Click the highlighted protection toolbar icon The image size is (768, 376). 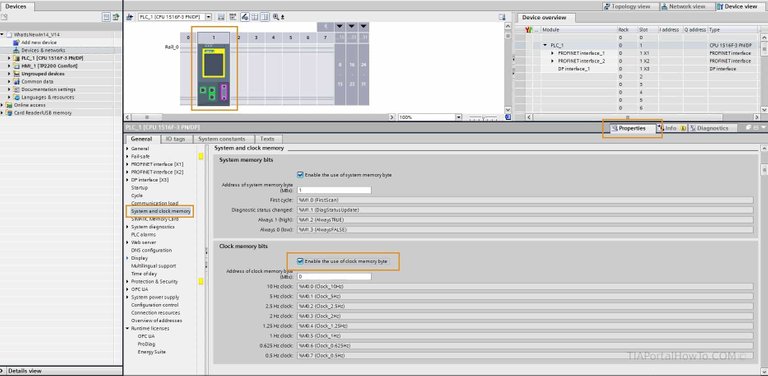(x=244, y=17)
